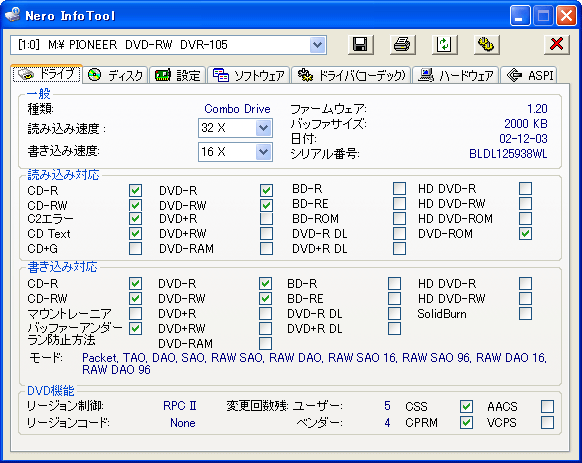
Task: Click the region code value None
Action: [183, 423]
